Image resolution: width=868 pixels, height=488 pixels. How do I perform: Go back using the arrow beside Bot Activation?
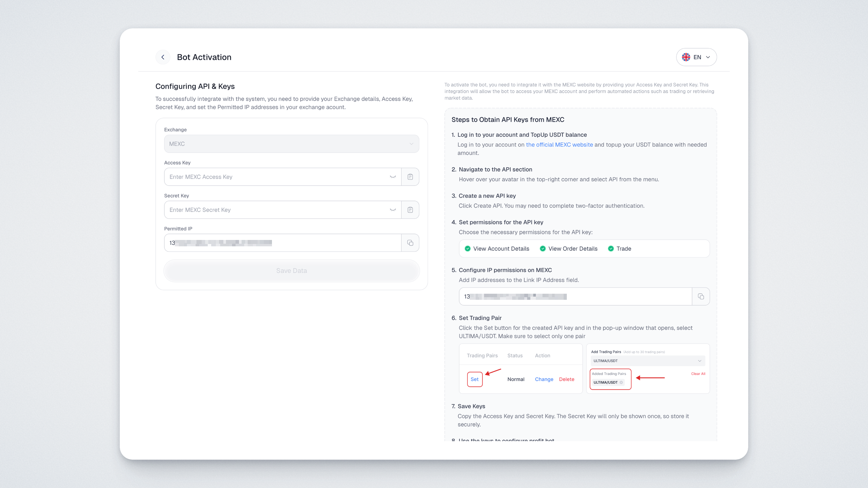click(163, 57)
